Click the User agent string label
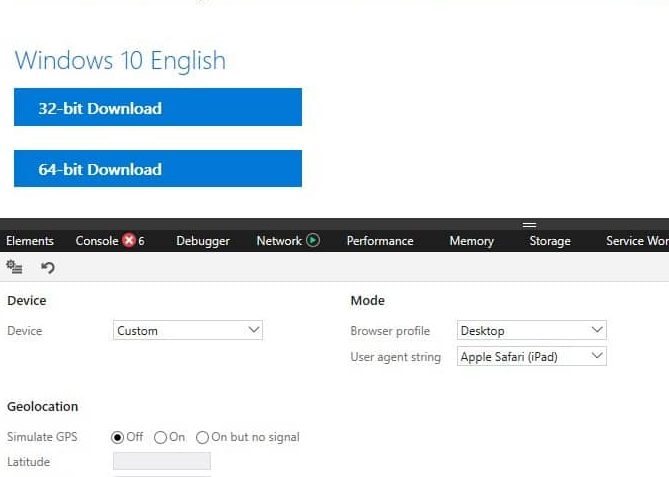This screenshot has width=669, height=477. click(396, 357)
